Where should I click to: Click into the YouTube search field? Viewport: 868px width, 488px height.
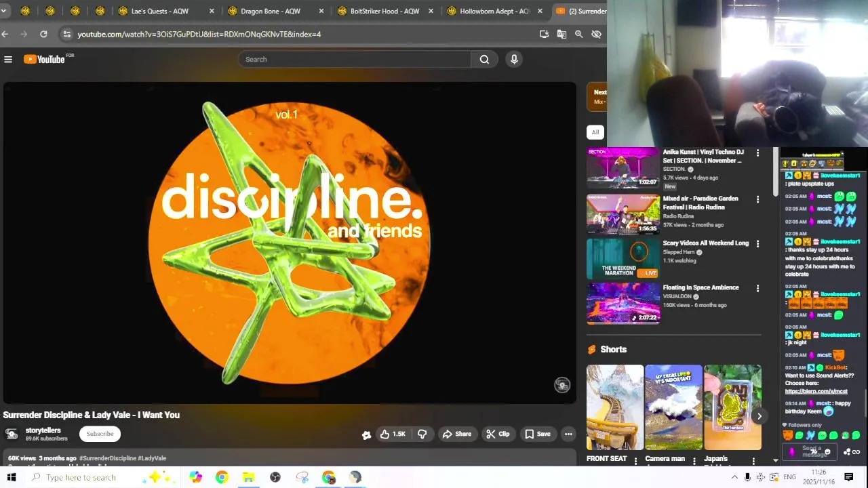point(355,60)
